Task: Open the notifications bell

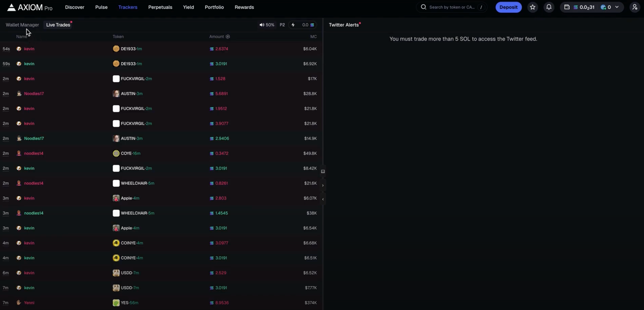Action: 549,7
